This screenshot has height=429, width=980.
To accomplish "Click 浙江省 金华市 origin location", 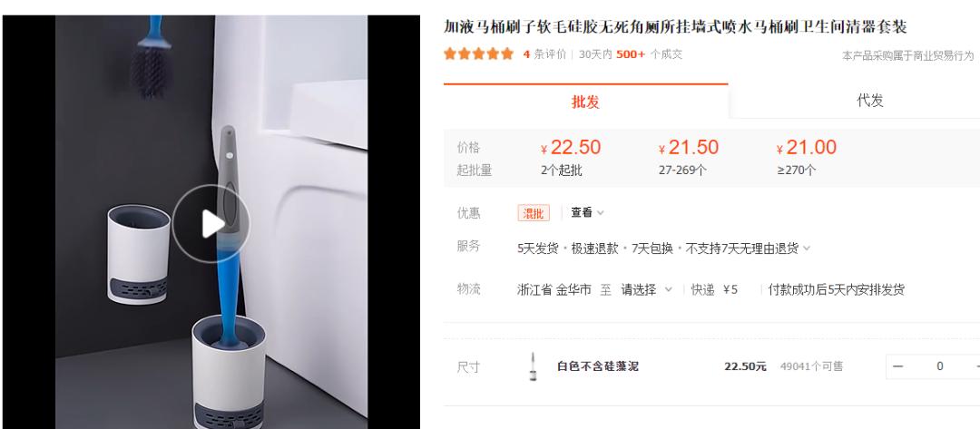I will (554, 289).
